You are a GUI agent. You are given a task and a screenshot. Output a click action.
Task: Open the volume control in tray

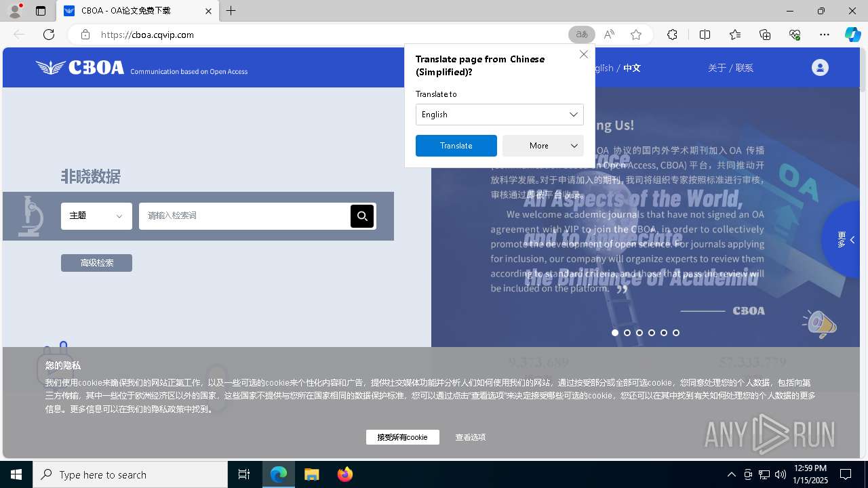pos(781,474)
